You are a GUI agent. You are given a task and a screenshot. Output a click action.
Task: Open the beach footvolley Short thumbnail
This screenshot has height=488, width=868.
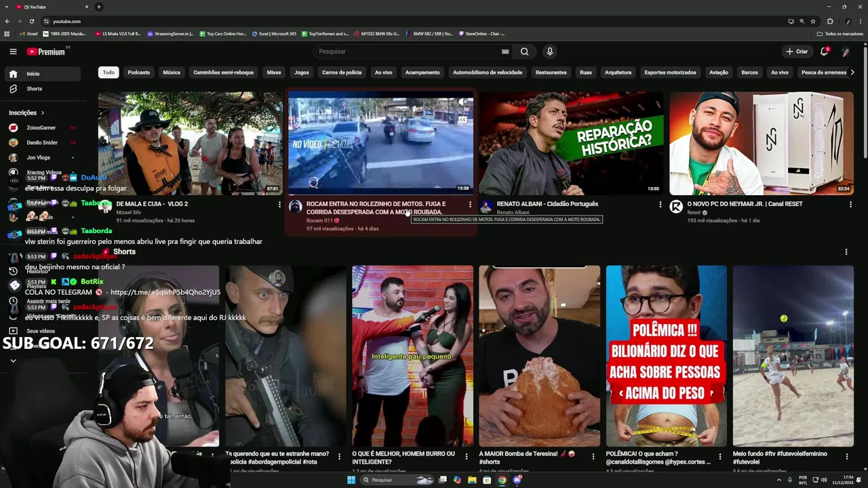[793, 356]
